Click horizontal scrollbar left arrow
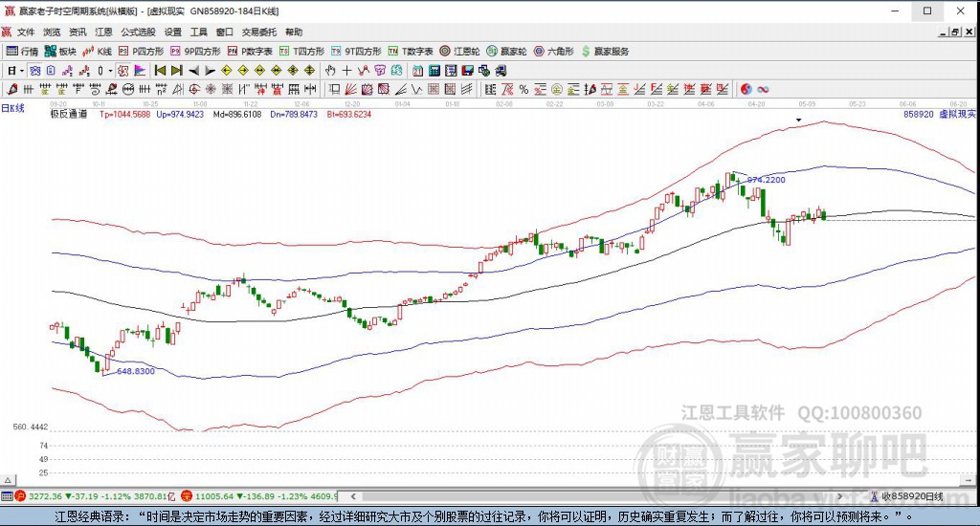 (x=353, y=496)
